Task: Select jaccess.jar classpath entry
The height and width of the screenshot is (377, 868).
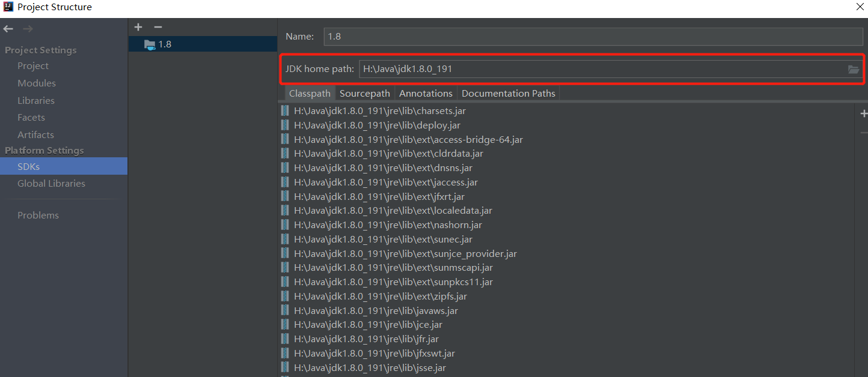Action: click(386, 182)
